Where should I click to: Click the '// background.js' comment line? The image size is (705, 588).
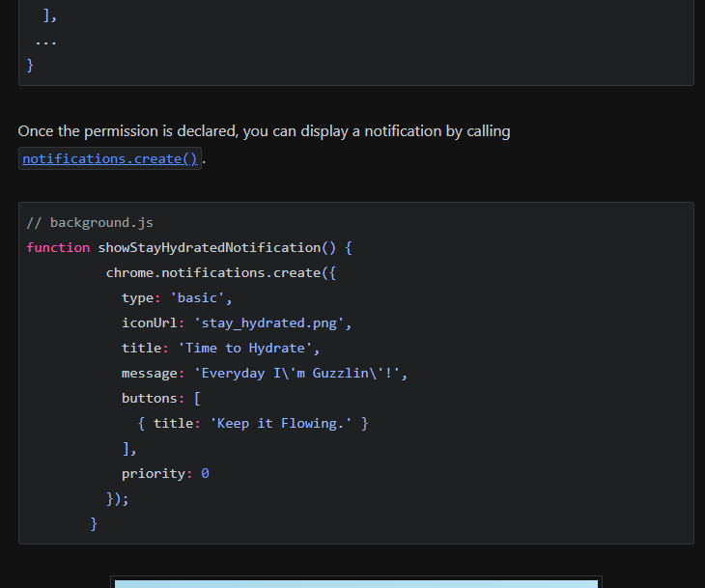(90, 222)
